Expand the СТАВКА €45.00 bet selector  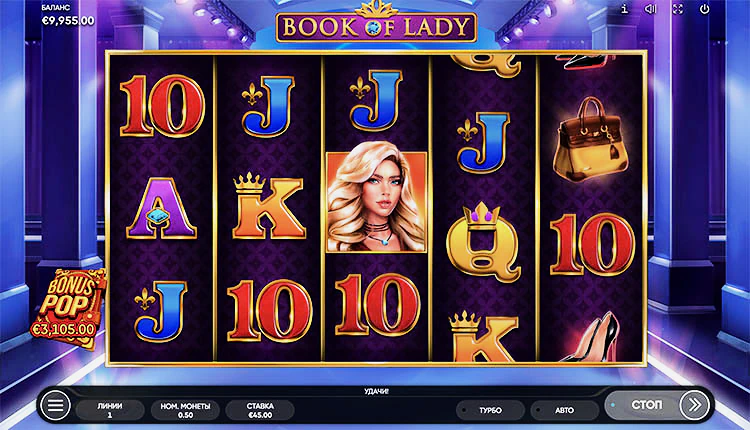[x=260, y=410]
